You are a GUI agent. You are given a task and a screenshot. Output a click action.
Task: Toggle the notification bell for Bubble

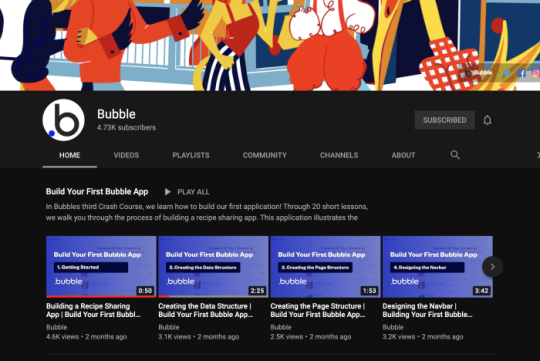pos(487,120)
